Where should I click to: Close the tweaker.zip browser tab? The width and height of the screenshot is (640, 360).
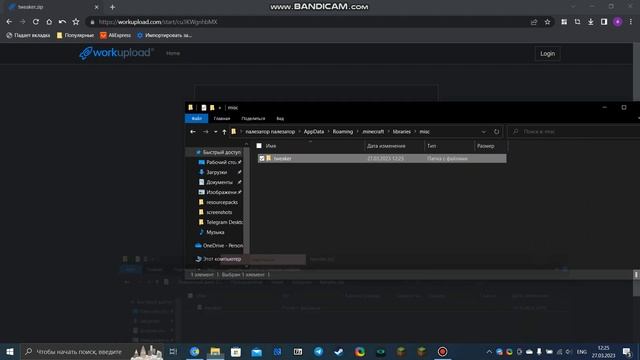pos(97,7)
